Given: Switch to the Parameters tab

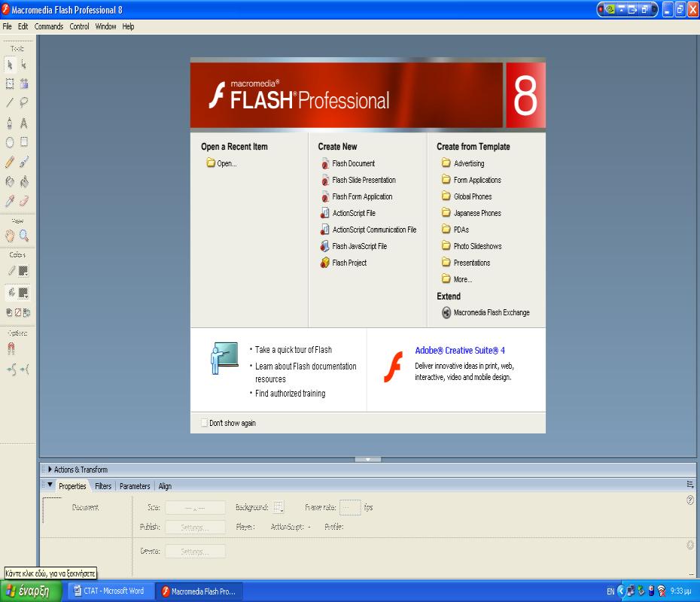Looking at the screenshot, I should click(x=135, y=486).
